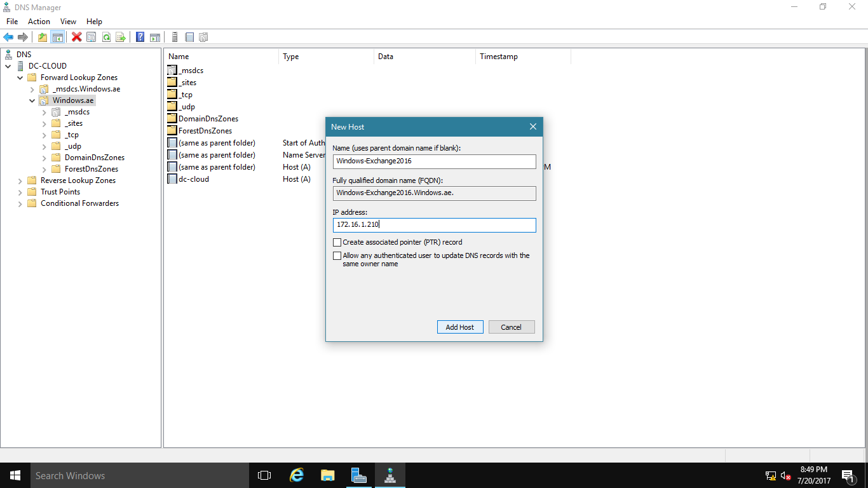Collapse Forward Lookup Zones tree node
Viewport: 868px width, 488px height.
(x=20, y=78)
